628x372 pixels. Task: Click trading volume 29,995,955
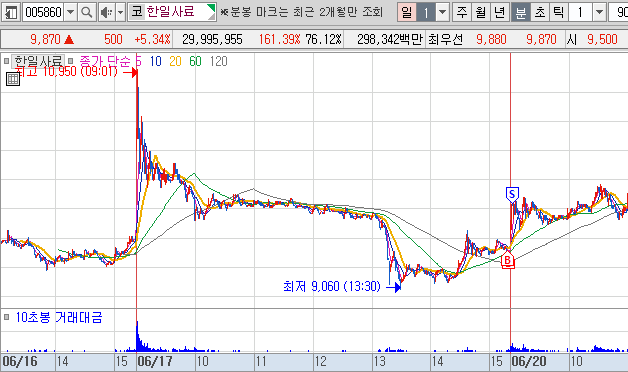(x=212, y=39)
